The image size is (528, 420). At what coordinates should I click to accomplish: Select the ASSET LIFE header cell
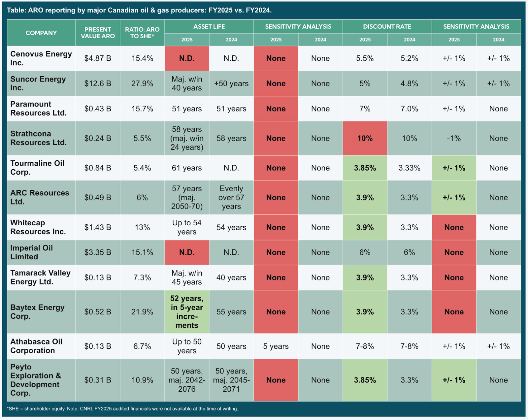209,26
